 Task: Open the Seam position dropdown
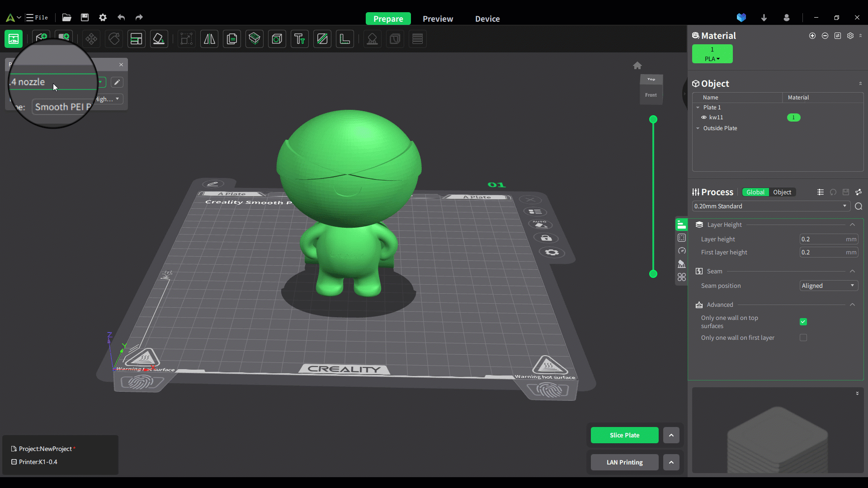pos(828,286)
